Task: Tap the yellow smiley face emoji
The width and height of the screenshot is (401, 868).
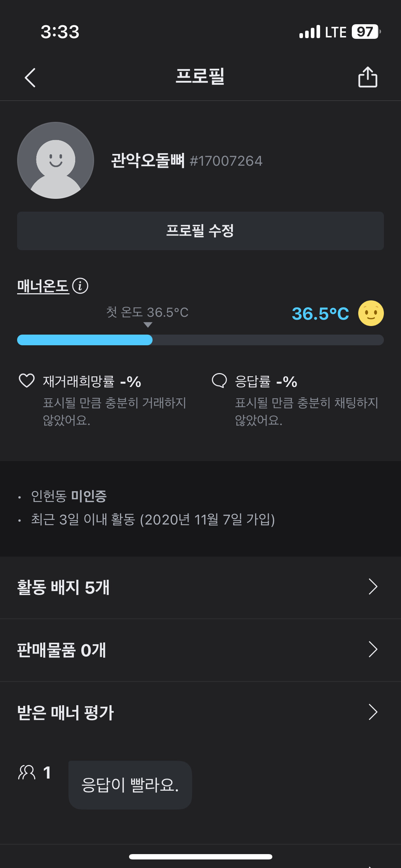Action: [x=371, y=314]
